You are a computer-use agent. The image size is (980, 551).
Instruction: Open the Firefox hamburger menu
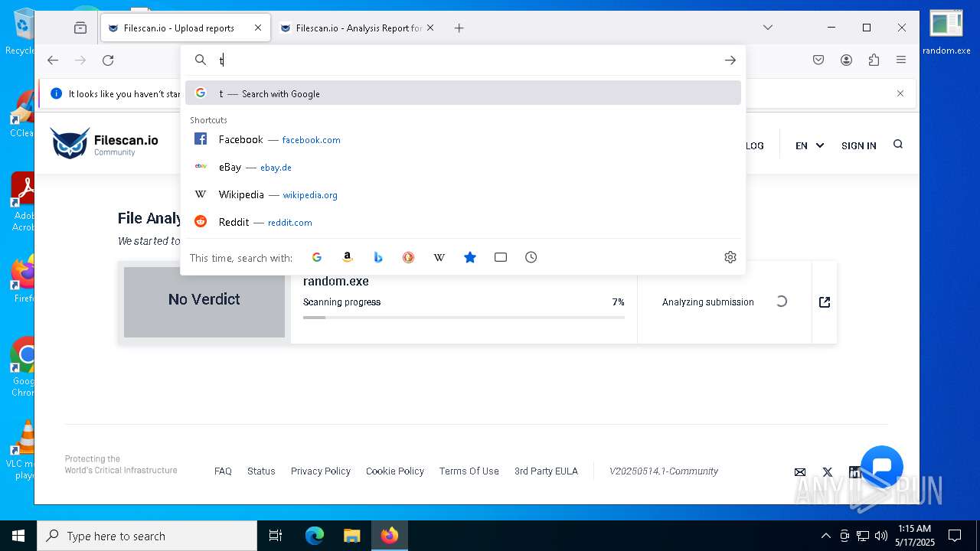coord(901,60)
